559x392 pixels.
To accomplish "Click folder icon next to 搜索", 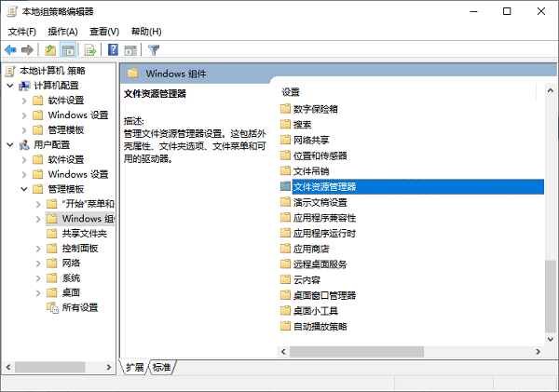I will click(285, 124).
